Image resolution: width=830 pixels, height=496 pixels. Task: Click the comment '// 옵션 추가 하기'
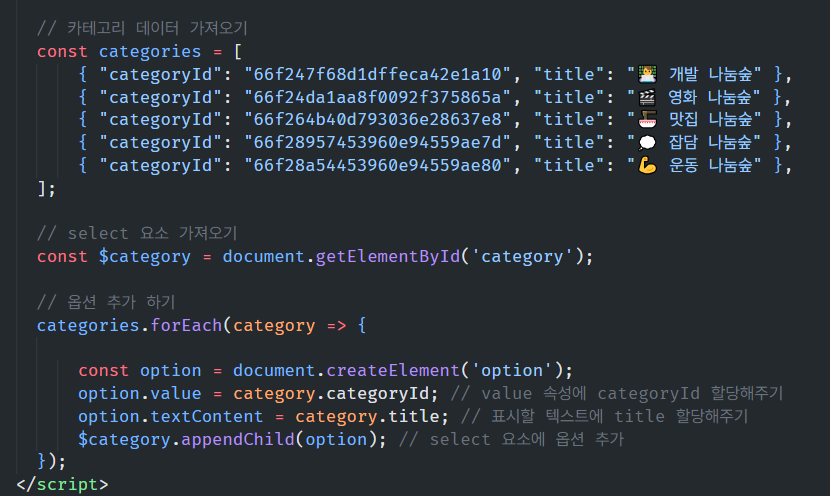tap(106, 302)
